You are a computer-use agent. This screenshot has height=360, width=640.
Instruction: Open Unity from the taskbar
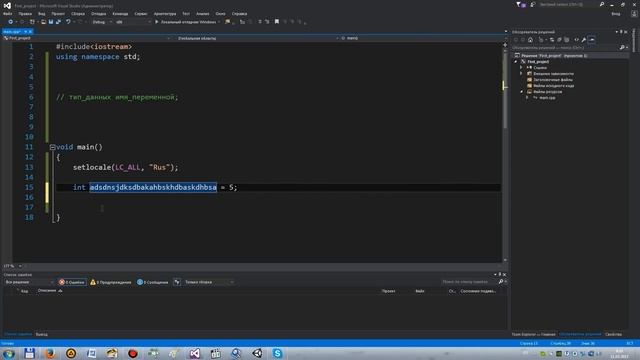[x=257, y=353]
